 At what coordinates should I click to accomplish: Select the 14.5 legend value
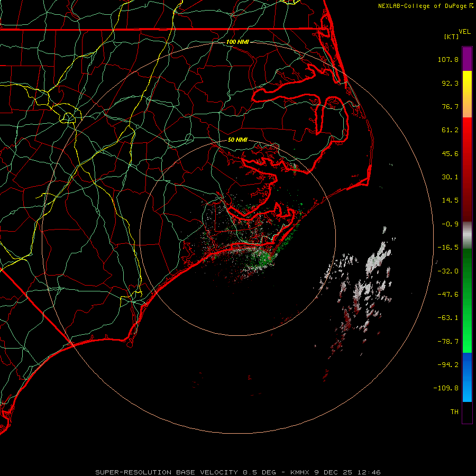[450, 200]
